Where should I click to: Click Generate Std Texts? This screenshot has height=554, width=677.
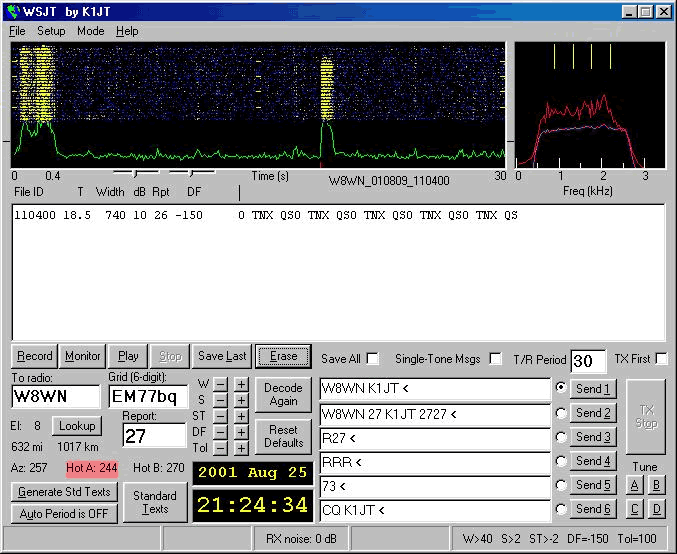pos(64,492)
